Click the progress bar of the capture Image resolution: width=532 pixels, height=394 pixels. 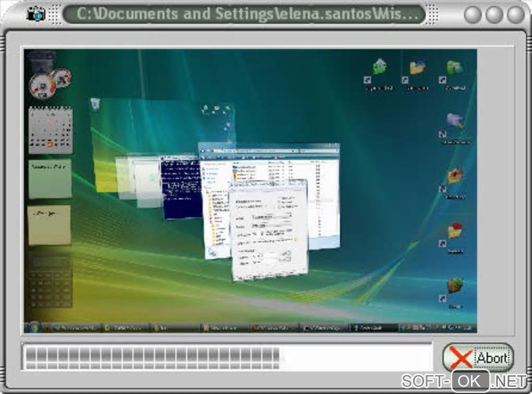pyautogui.click(x=227, y=357)
